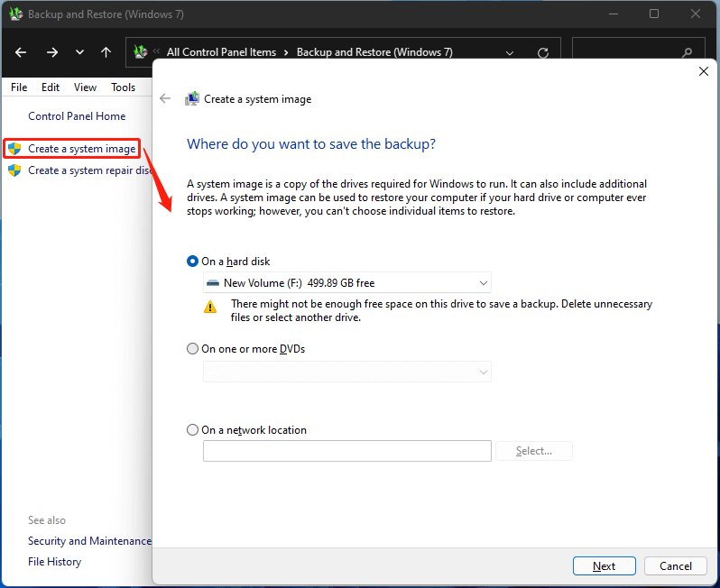Open the disabled DVD drive dropdown
The image size is (720, 588).
point(347,372)
